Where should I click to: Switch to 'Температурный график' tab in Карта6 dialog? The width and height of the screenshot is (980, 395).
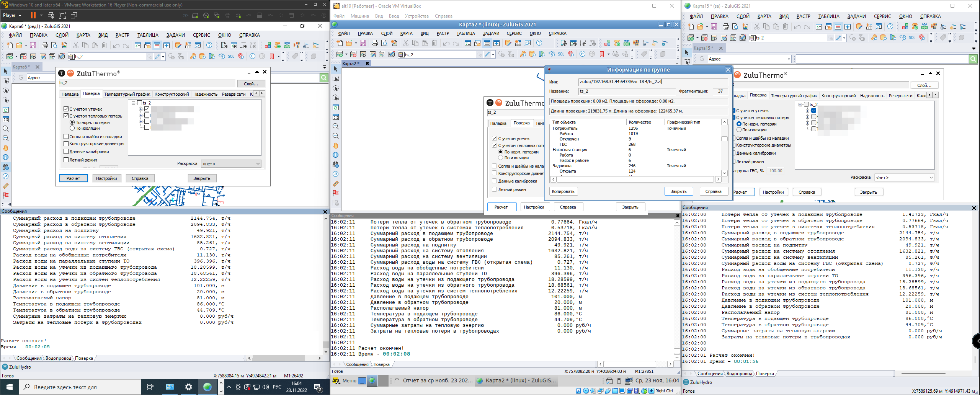(x=127, y=94)
